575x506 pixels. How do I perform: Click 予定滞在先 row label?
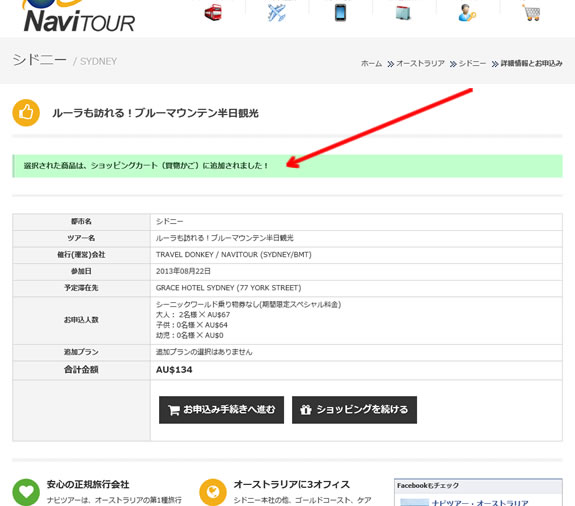(81, 288)
